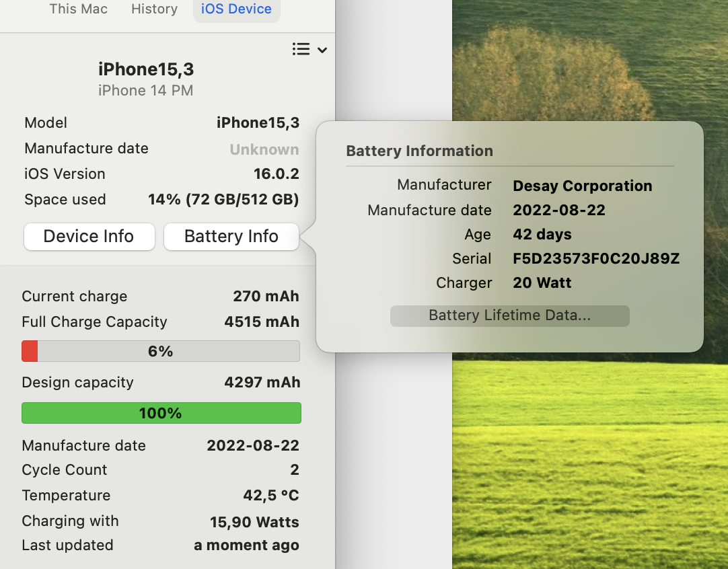
Task: Click the 4515 mAh full charge value
Action: 262,321
